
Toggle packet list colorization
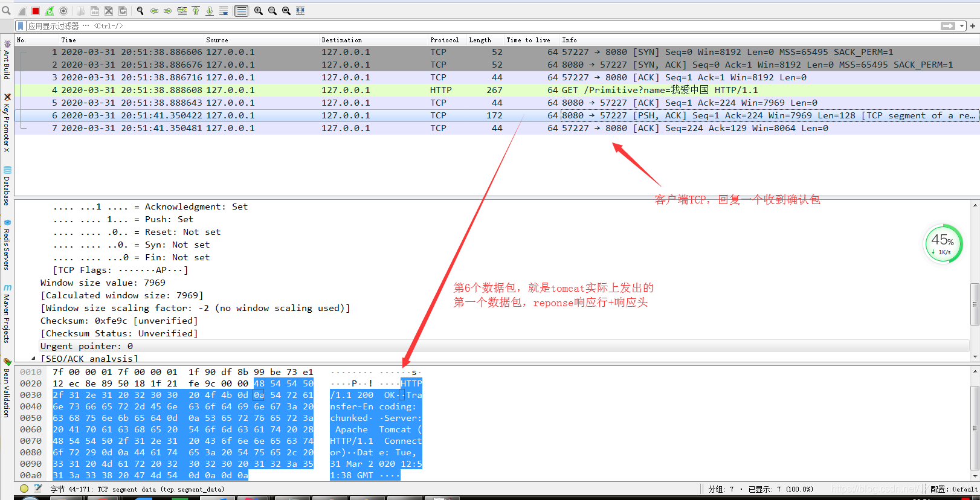(x=241, y=11)
